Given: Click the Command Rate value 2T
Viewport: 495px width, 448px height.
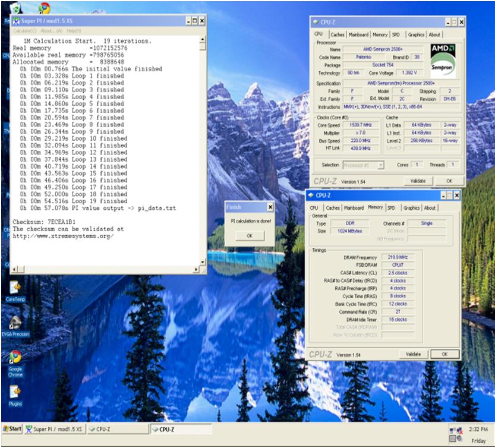Looking at the screenshot, I should 398,312.
